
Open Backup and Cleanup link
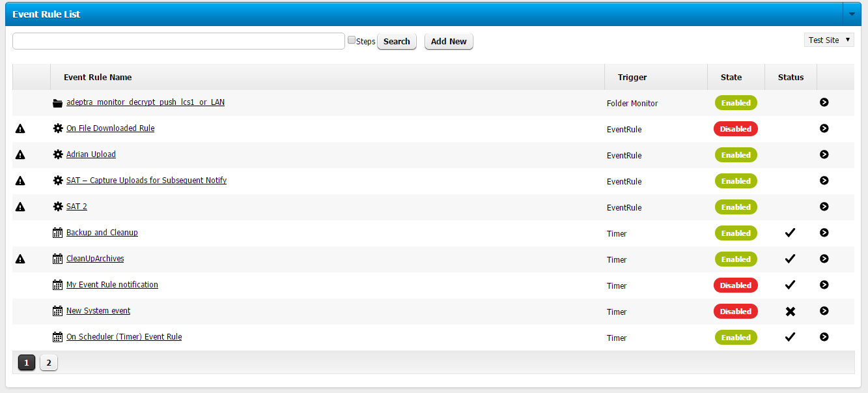pyautogui.click(x=102, y=233)
